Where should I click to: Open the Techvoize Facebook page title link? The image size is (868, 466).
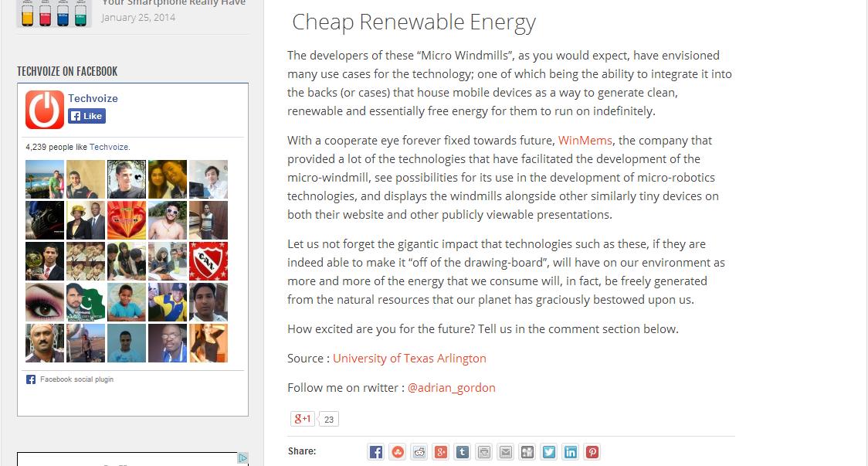pos(93,98)
